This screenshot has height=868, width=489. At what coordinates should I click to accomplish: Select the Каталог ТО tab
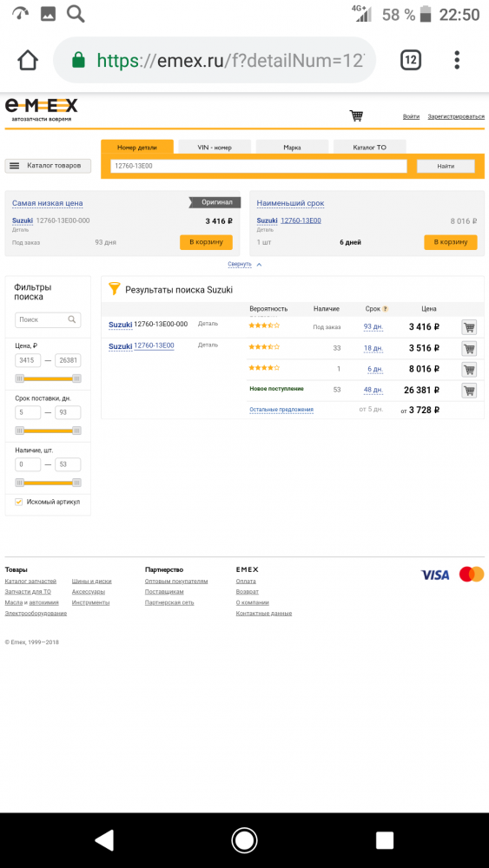coord(369,148)
